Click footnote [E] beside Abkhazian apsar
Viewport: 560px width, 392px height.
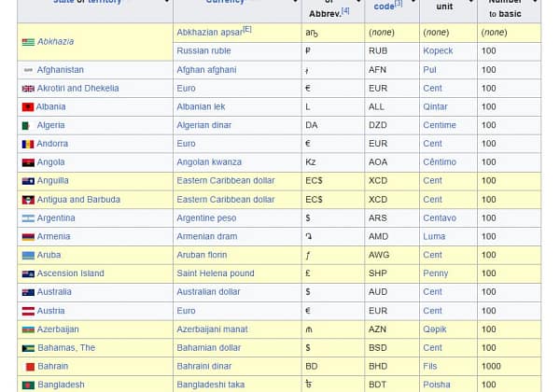click(x=246, y=30)
